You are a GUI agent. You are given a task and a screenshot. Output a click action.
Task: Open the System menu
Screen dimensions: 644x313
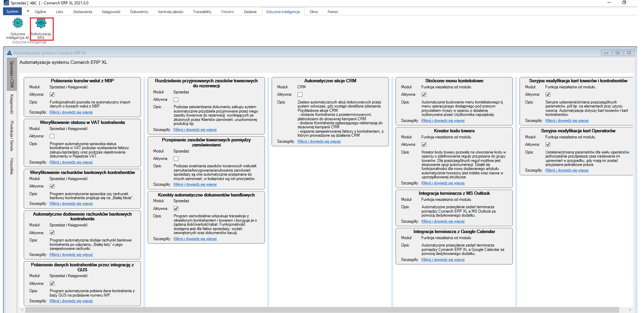point(12,11)
